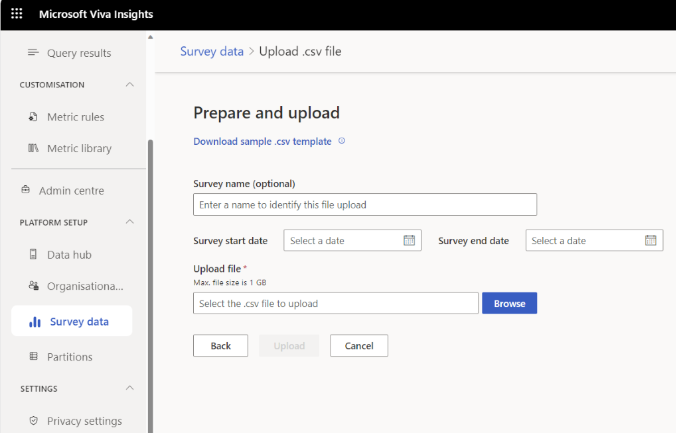Click info icon beside sample template link
The image size is (676, 433).
(342, 141)
